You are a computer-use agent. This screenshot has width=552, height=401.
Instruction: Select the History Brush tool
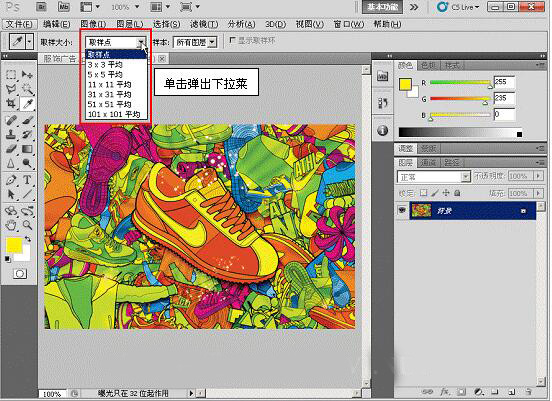(x=27, y=134)
